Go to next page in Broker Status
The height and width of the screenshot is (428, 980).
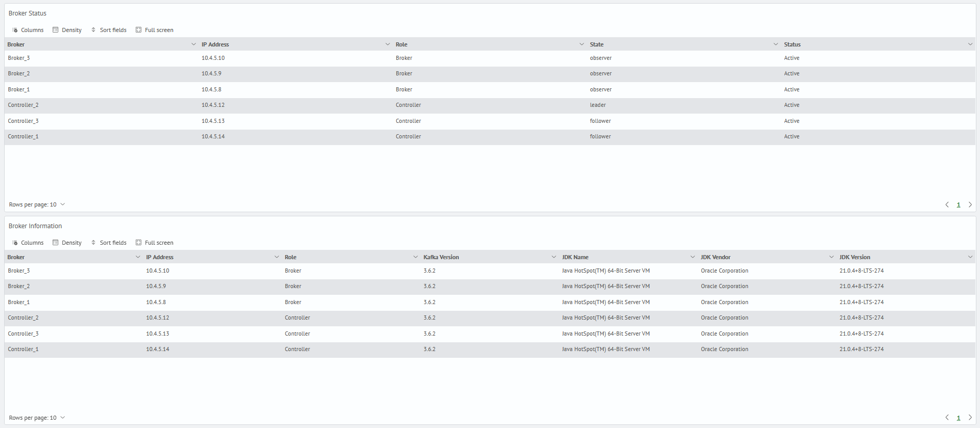pos(970,204)
